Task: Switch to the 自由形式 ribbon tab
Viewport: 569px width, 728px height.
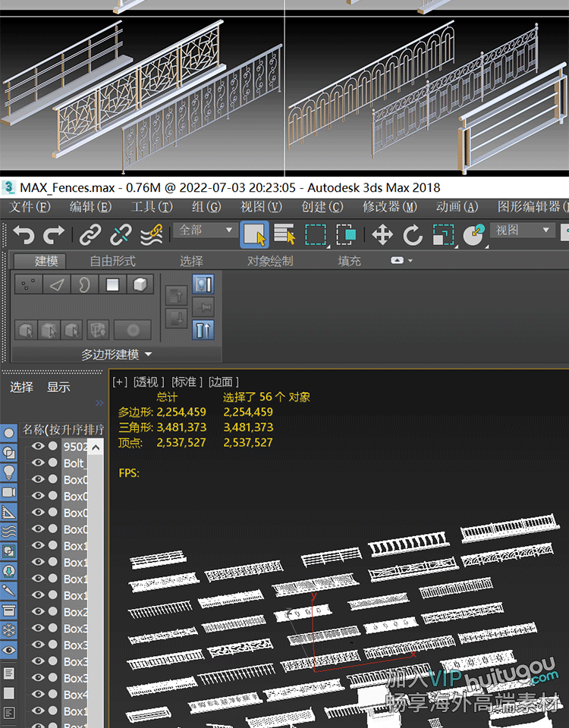Action: tap(112, 261)
